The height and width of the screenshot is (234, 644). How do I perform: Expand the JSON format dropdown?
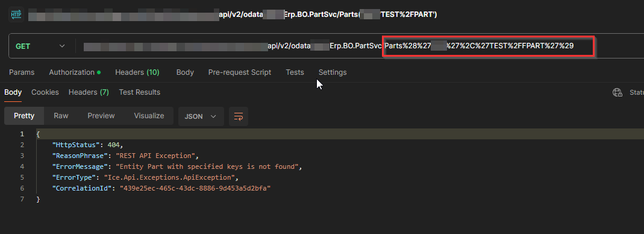[x=201, y=116]
